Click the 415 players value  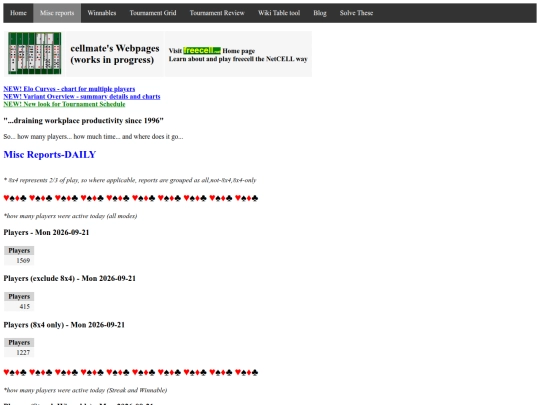tap(24, 307)
